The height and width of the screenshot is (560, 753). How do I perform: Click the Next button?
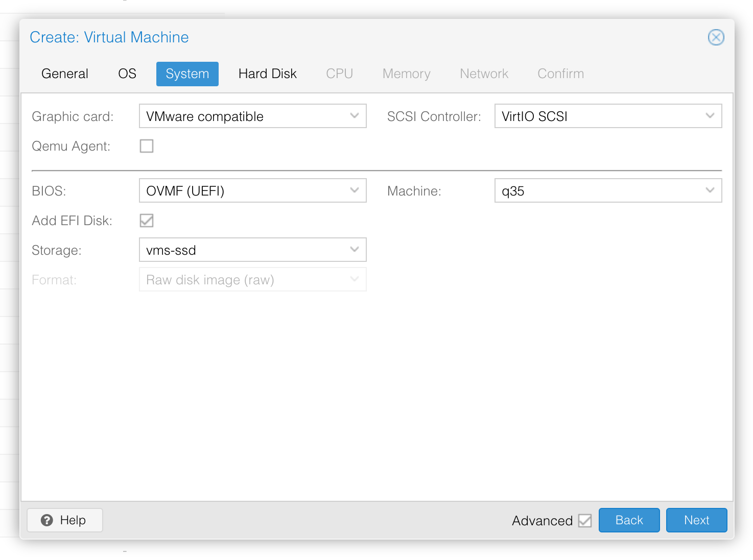[x=696, y=520]
